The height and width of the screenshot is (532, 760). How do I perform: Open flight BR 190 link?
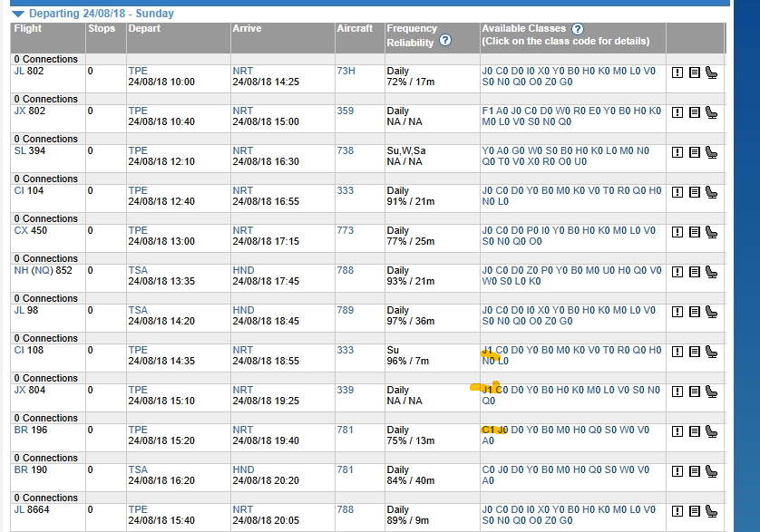(x=31, y=470)
